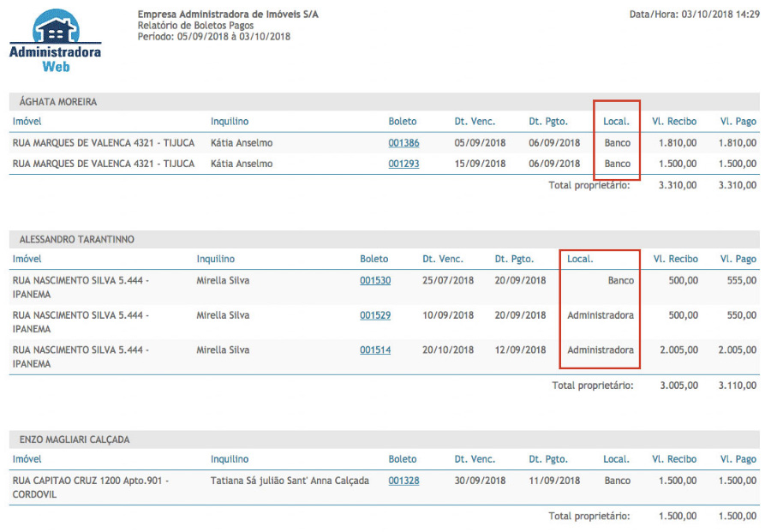The width and height of the screenshot is (771, 532).
Task: Open Enzo's boleto 001328
Action: tap(403, 481)
